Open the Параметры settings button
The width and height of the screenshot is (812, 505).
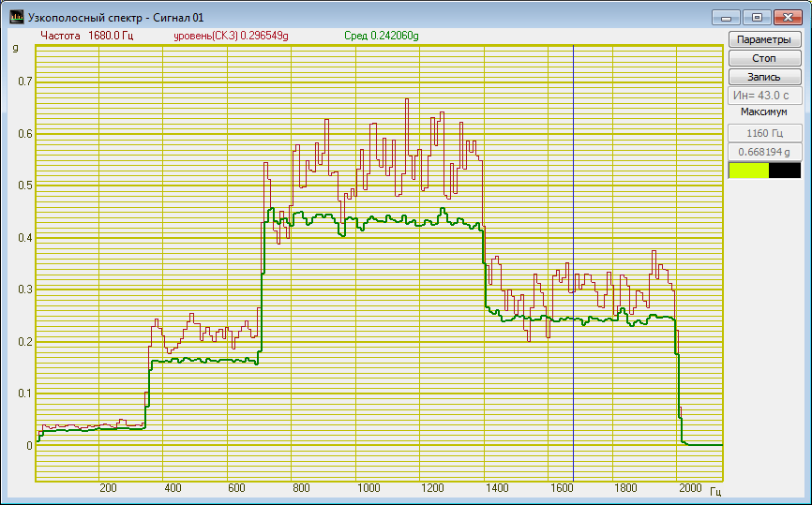click(x=764, y=40)
